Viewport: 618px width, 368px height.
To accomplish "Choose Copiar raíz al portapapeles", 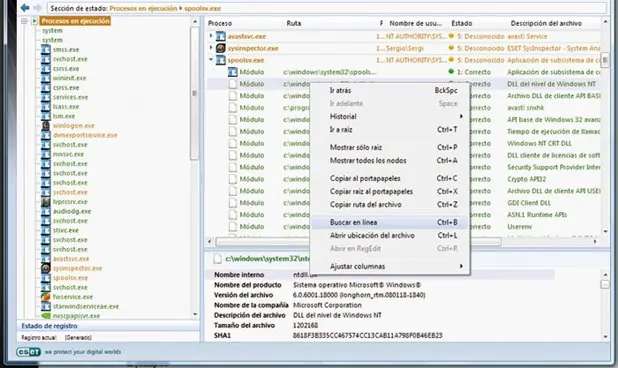I will [x=390, y=191].
